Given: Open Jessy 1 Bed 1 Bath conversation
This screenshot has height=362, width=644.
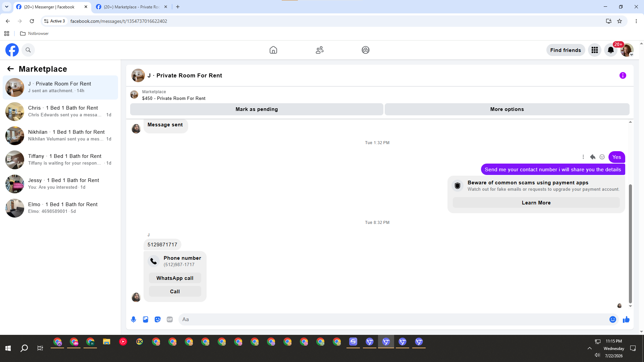Looking at the screenshot, I should click(x=60, y=184).
